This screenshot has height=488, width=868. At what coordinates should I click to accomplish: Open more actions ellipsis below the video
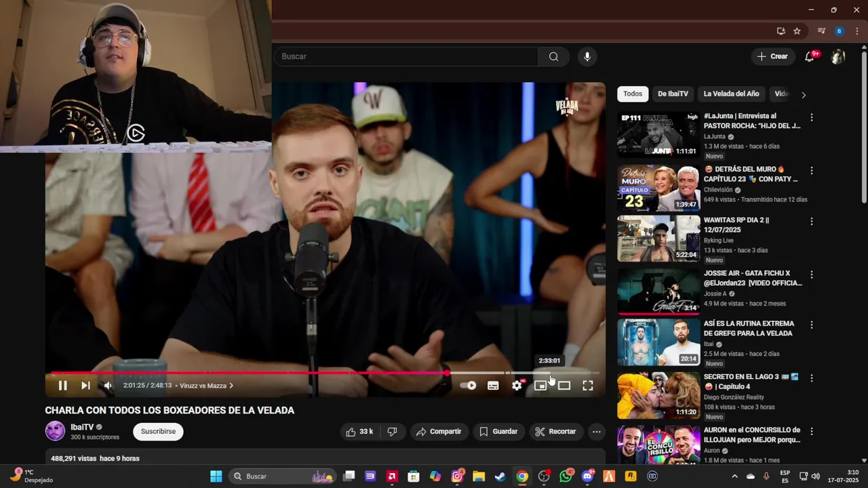597,432
